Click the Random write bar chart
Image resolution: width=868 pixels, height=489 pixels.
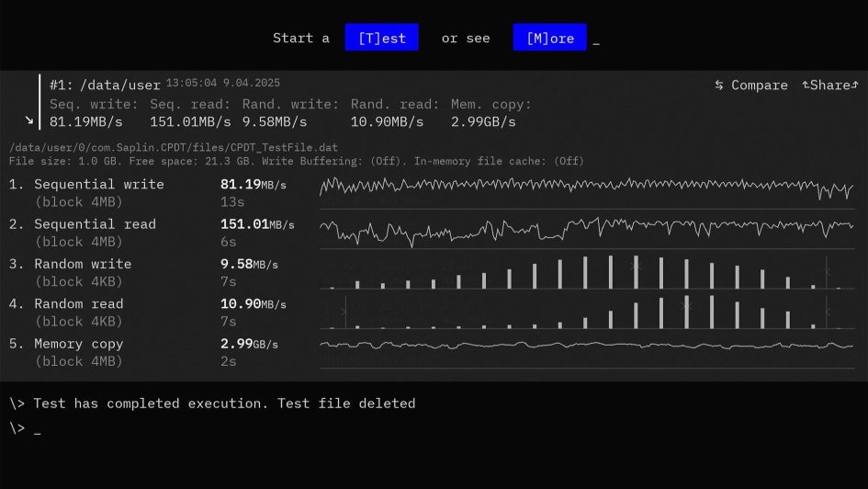(x=586, y=273)
